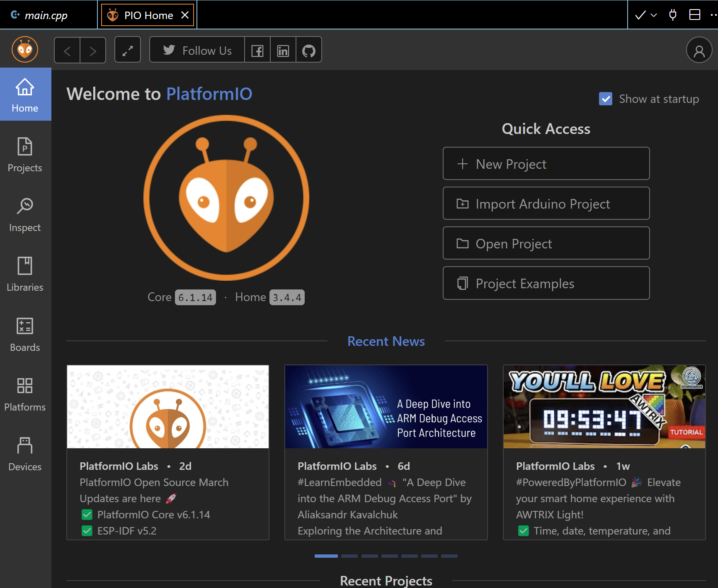
Task: Click the checkmark build icon in title bar
Action: 640,15
